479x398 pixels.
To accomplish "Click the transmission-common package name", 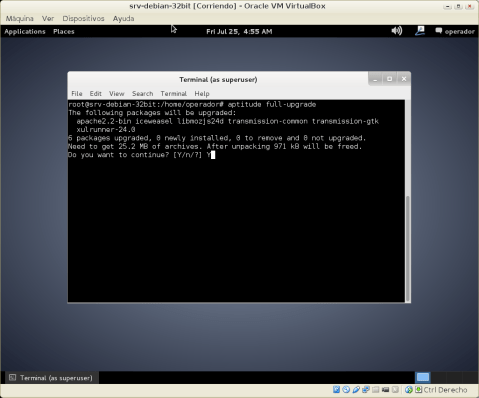I will (268, 121).
